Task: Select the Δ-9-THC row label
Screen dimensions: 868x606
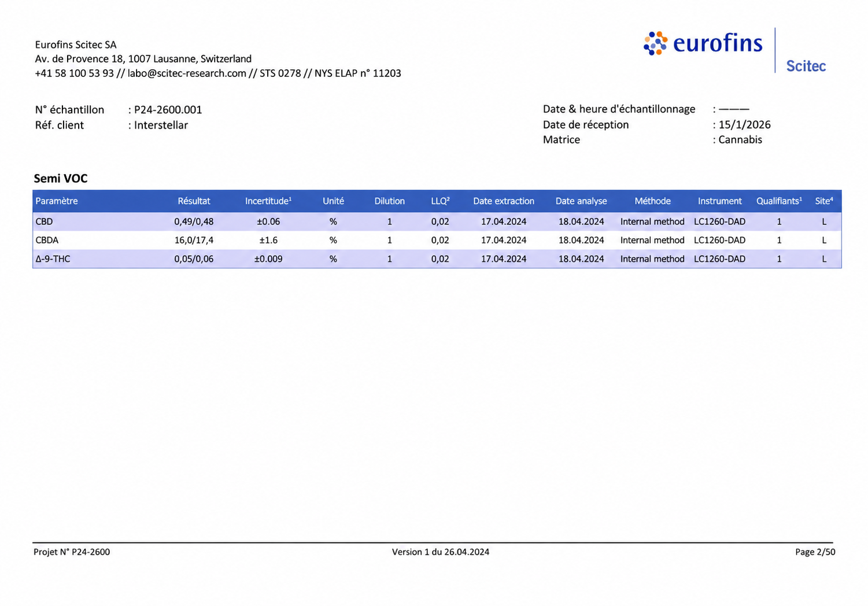Action: coord(53,259)
